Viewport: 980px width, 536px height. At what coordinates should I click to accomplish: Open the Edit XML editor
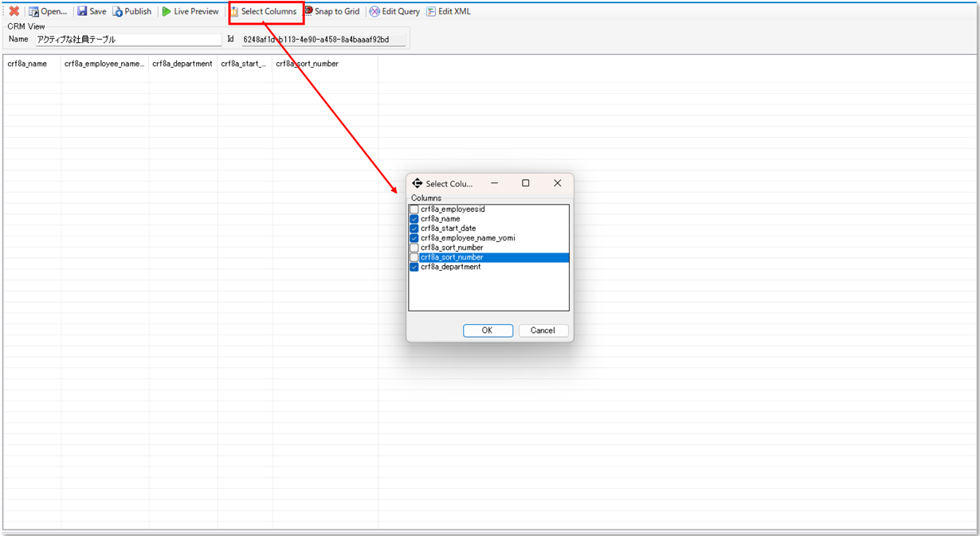448,12
